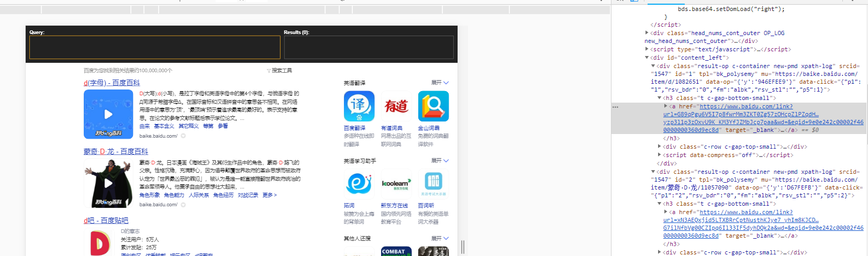868x256 pixels.
Task: Open the 新东方在线 text link
Action: [394, 206]
